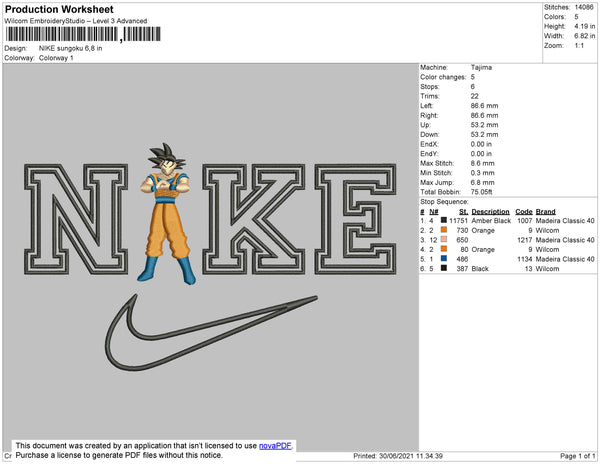Pick the pink swatch in the 650-stitch row
The width and height of the screenshot is (600, 464).
coord(444,239)
